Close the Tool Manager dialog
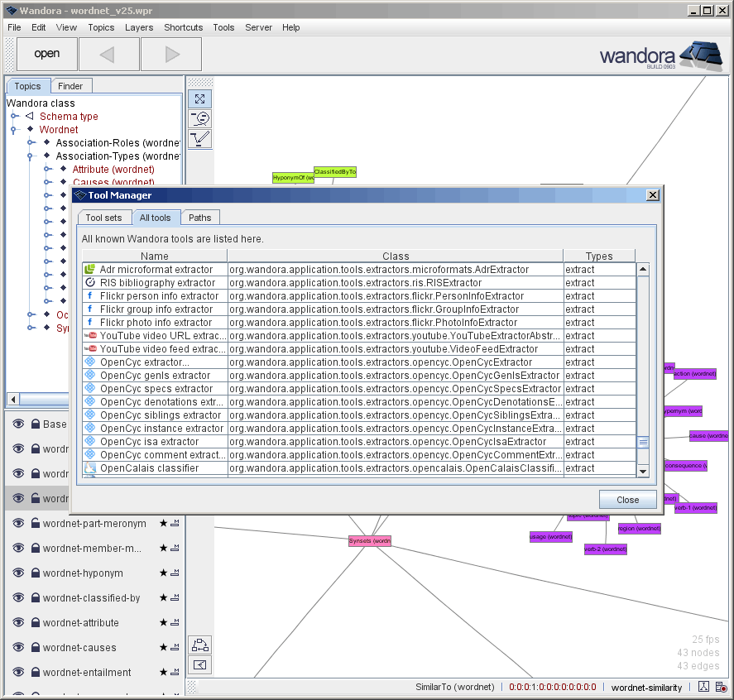This screenshot has height=700, width=734. click(x=627, y=499)
